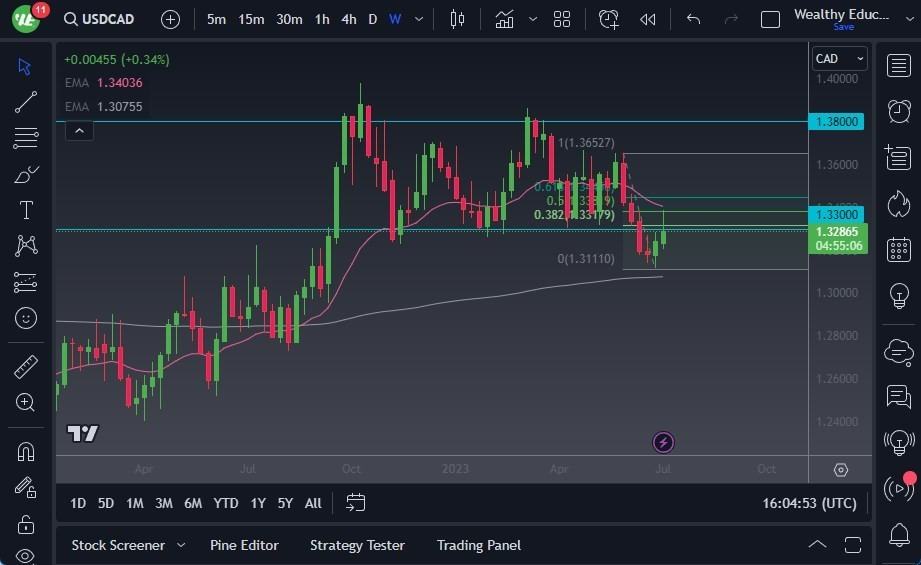Expand the Stock Screener dropdown arrow

[181, 546]
